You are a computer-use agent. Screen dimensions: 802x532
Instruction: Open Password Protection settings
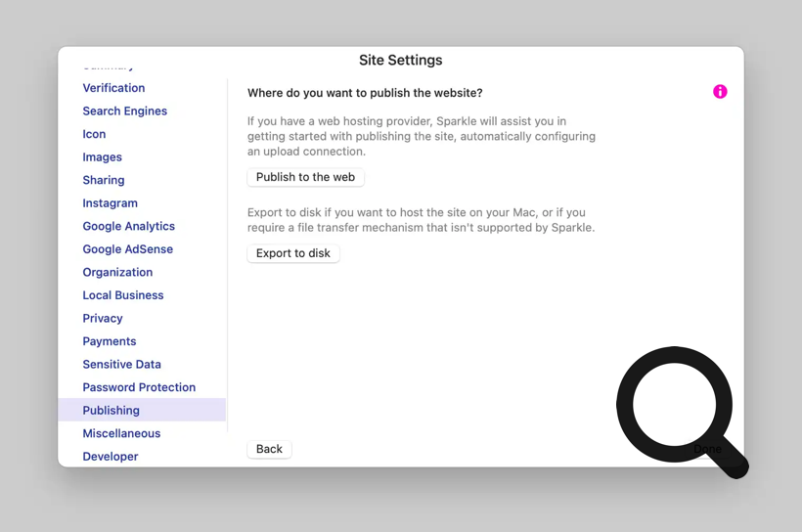(139, 387)
